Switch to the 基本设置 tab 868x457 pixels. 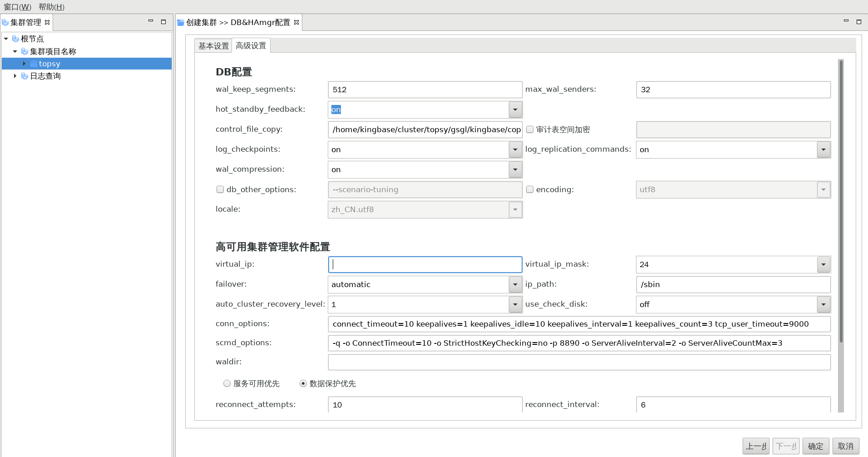coord(213,46)
